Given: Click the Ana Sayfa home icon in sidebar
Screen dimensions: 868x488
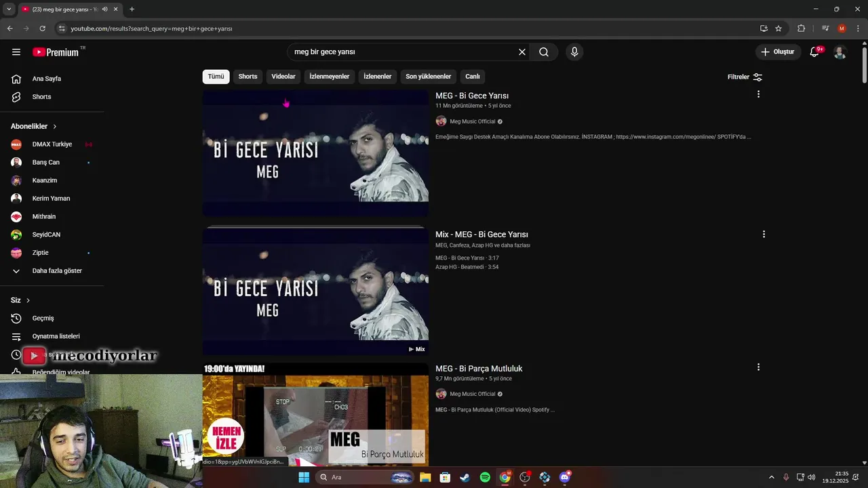Looking at the screenshot, I should pos(16,79).
